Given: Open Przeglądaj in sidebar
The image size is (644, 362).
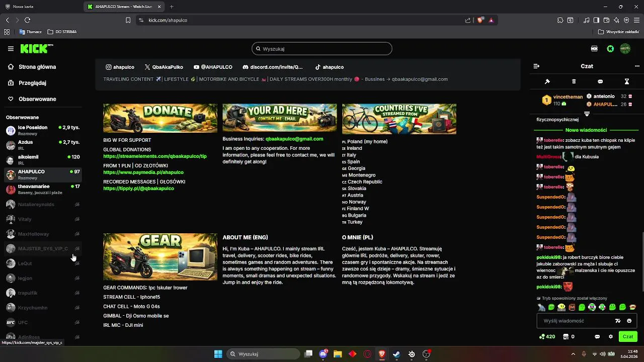Looking at the screenshot, I should [28, 83].
